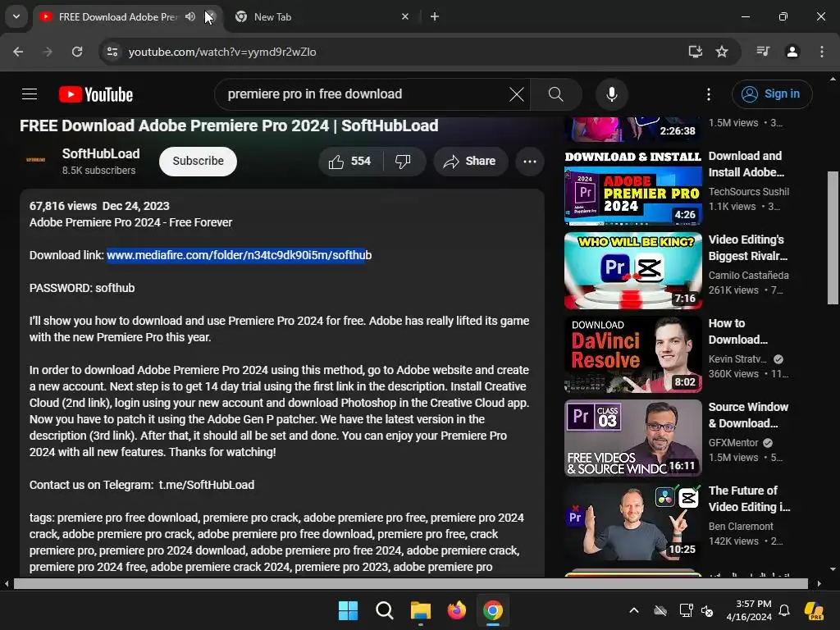This screenshot has width=840, height=630.
Task: Open the network display tray icon
Action: coord(686,610)
